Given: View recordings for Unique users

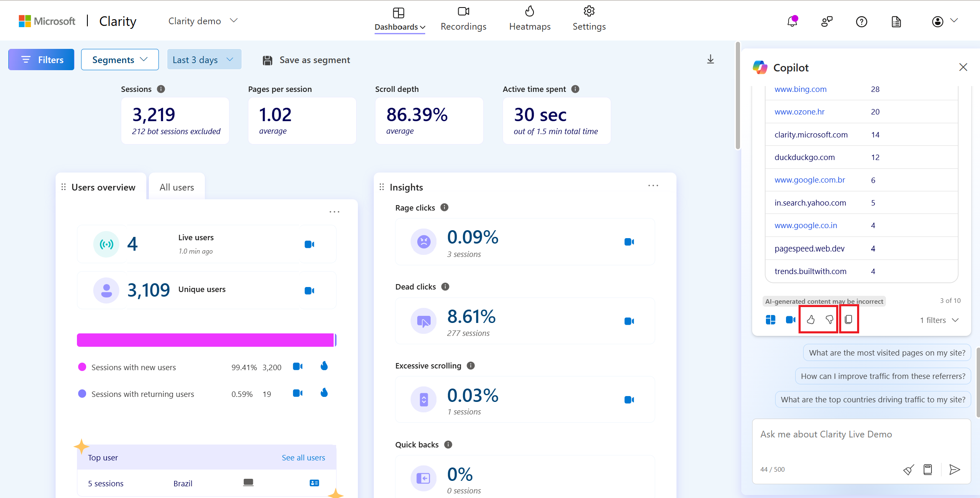Looking at the screenshot, I should pyautogui.click(x=309, y=290).
